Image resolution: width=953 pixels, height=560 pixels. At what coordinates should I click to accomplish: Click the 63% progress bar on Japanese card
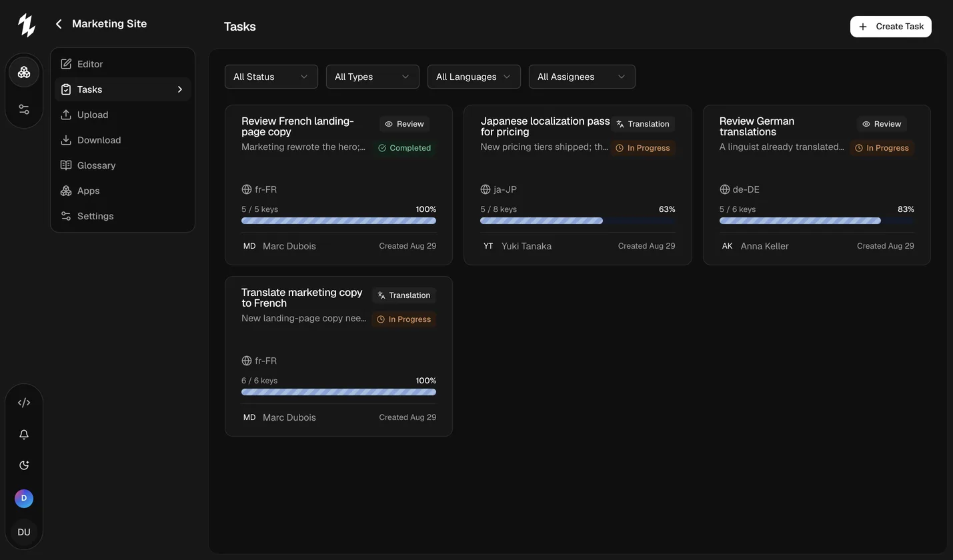(x=578, y=221)
